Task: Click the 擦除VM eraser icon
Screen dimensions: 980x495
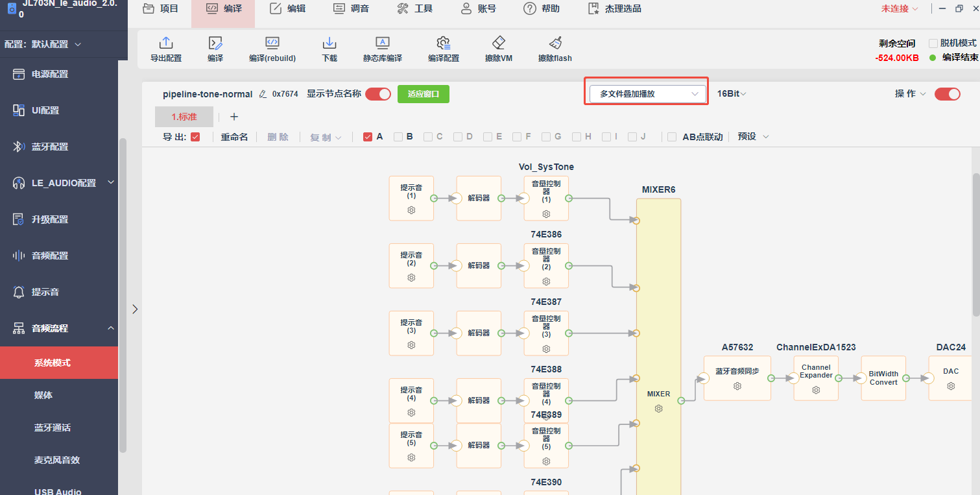Action: (x=498, y=43)
